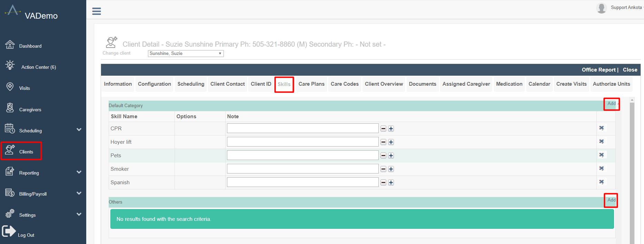Image resolution: width=644 pixels, height=244 pixels.
Task: Click minus button in Pets note
Action: tap(383, 156)
